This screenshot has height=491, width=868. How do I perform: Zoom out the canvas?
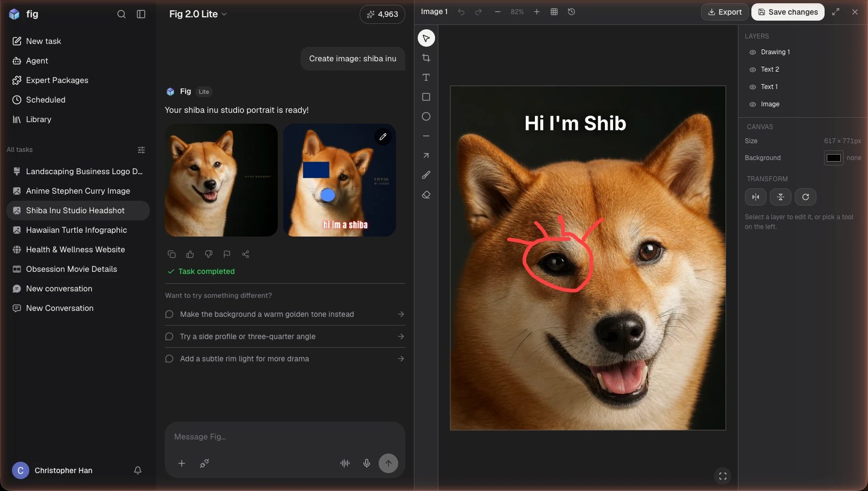click(497, 12)
